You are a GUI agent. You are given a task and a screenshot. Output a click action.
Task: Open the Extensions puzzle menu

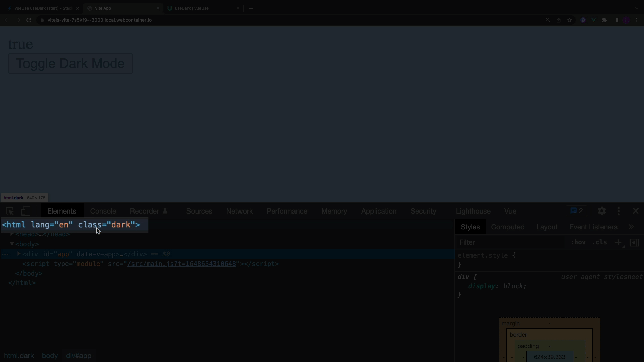tap(604, 20)
